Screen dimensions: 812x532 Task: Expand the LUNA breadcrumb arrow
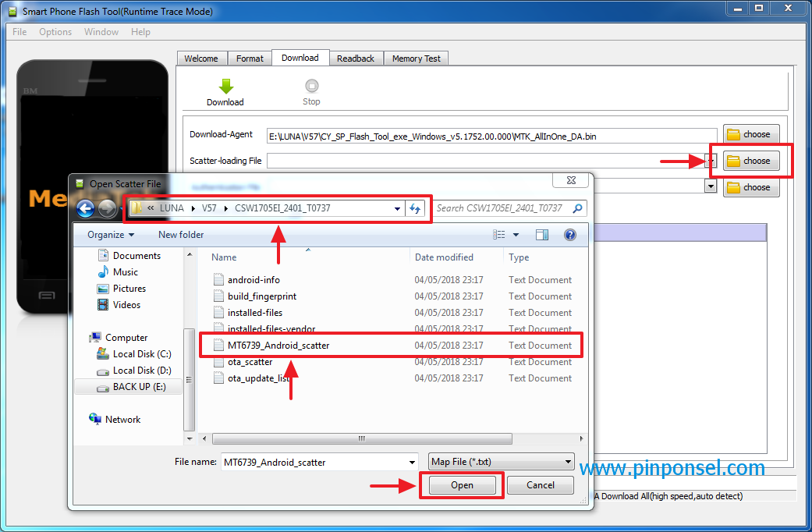193,209
